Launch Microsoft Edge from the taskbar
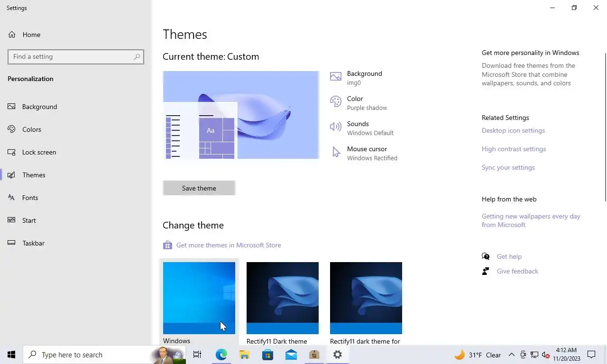The image size is (607, 364). tap(221, 355)
